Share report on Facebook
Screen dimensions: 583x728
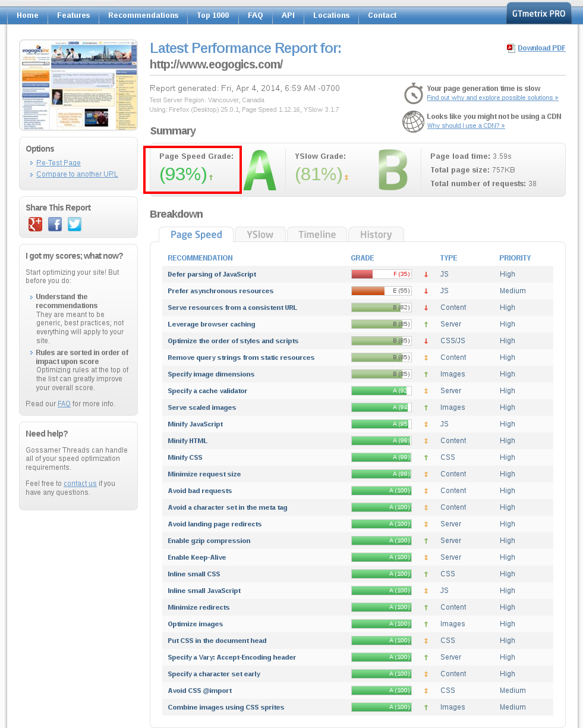tap(55, 224)
